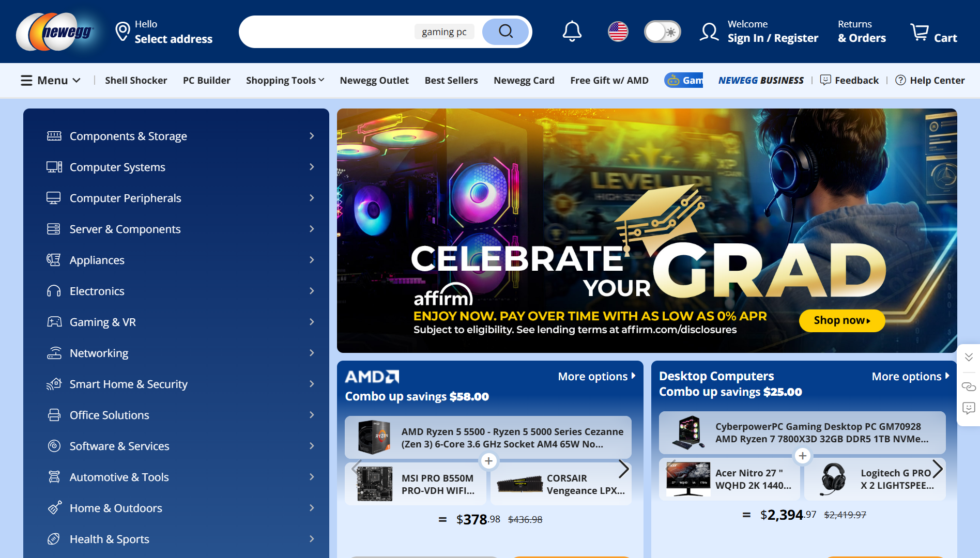Open Best Sellers page
This screenshot has height=558, width=980.
click(451, 80)
